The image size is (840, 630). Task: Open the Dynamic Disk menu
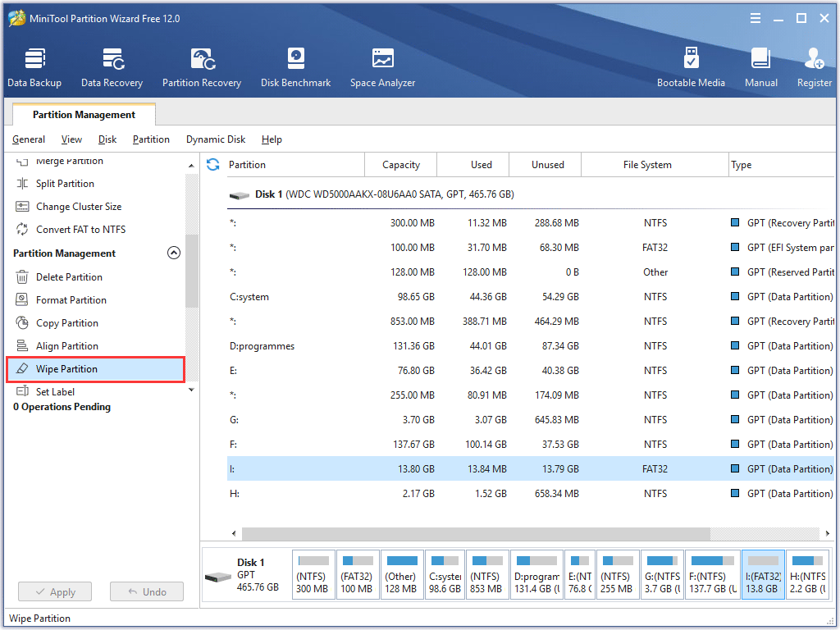click(216, 139)
